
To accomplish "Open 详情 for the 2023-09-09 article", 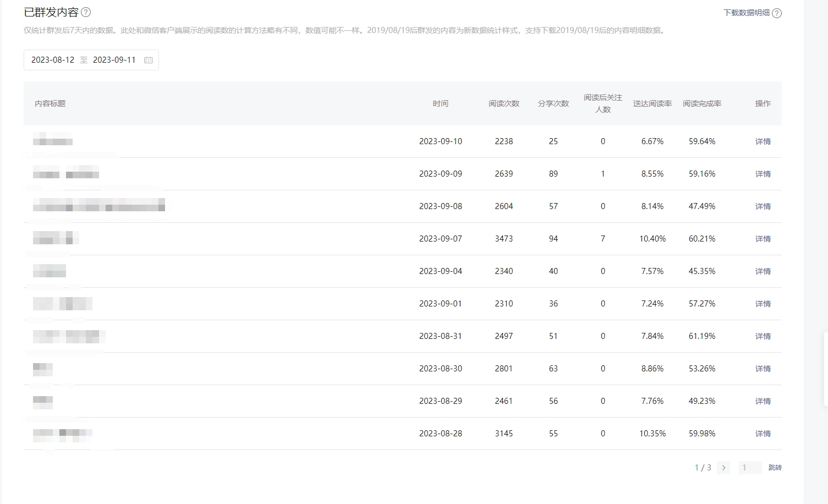I will point(763,174).
